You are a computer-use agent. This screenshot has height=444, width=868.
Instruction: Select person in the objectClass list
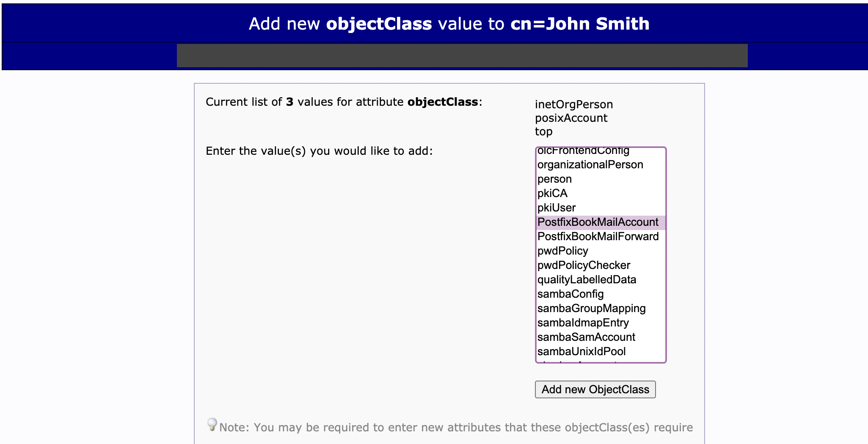[x=601, y=179]
